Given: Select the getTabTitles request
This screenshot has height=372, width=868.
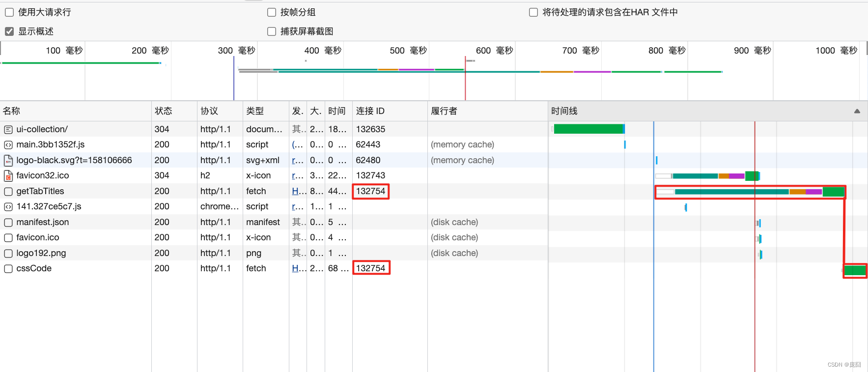Looking at the screenshot, I should click(x=40, y=191).
